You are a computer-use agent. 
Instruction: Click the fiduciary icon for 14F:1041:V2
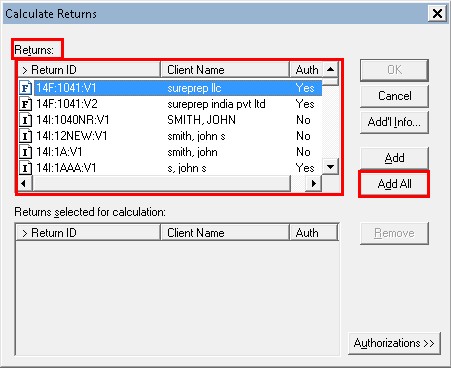coord(25,104)
